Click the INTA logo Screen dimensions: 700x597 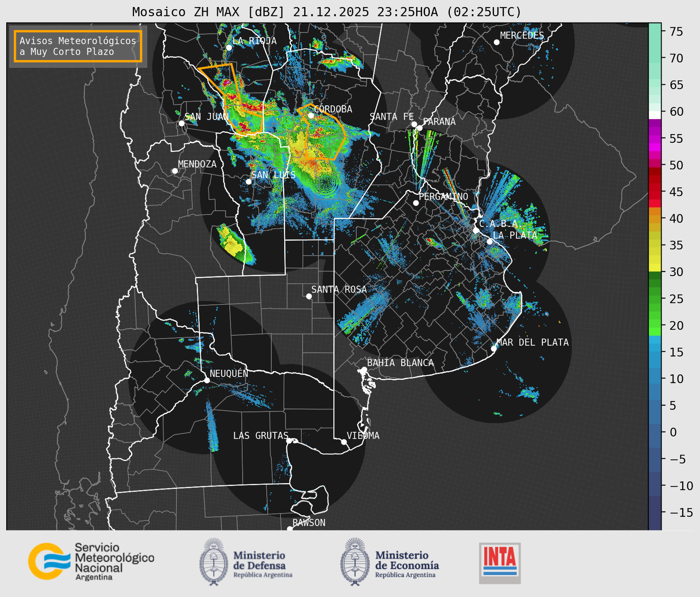pos(500,563)
